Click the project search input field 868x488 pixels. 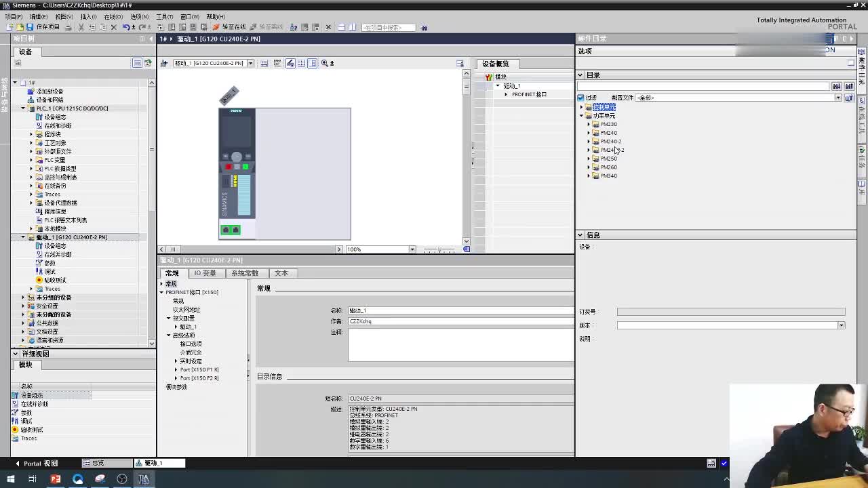tap(389, 27)
